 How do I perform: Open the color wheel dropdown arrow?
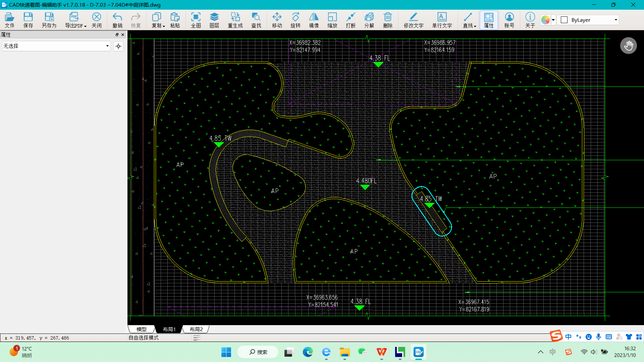(x=553, y=20)
